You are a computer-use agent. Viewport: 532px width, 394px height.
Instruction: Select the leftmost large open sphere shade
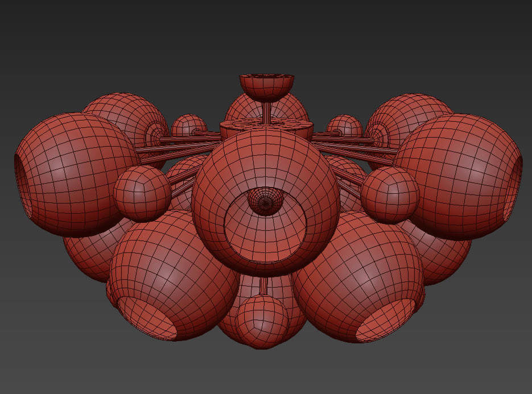pos(76,175)
